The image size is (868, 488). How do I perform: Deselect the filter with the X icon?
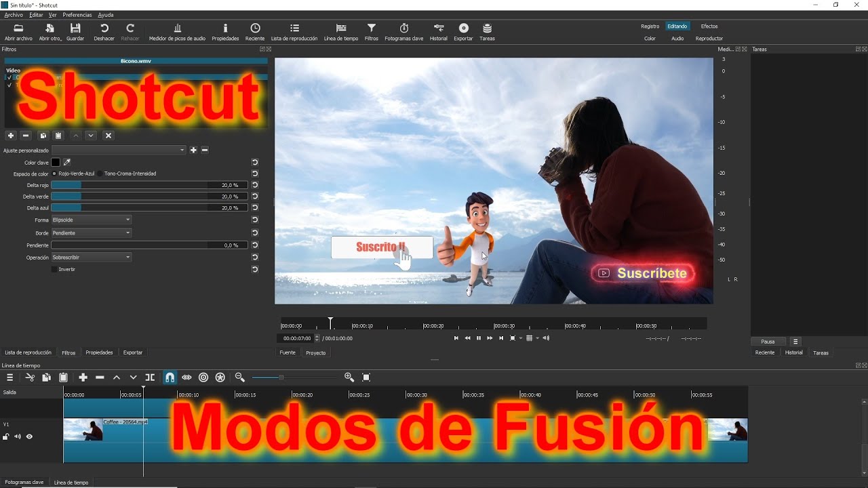click(108, 136)
